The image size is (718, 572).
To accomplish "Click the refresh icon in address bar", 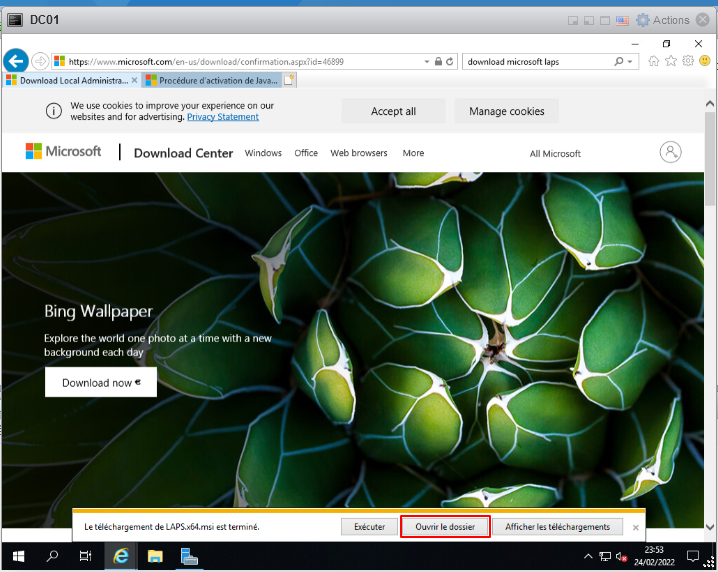I will [x=450, y=61].
